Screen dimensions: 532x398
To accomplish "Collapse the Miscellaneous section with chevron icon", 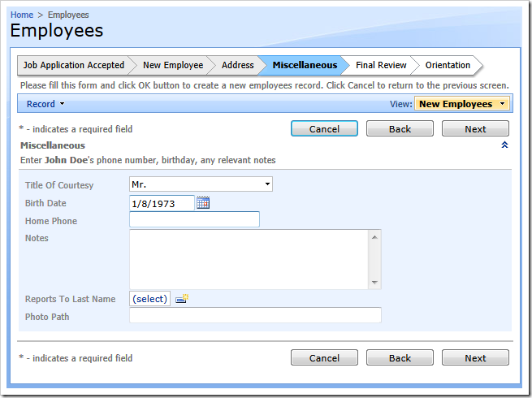I will click(504, 145).
